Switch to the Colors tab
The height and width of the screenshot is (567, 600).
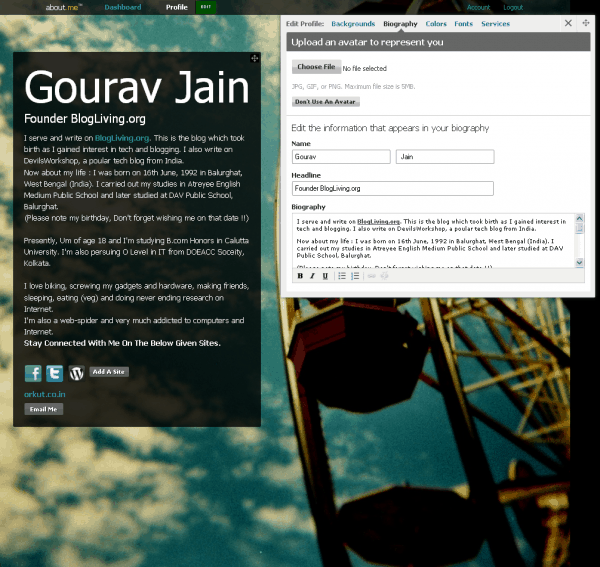pos(436,23)
